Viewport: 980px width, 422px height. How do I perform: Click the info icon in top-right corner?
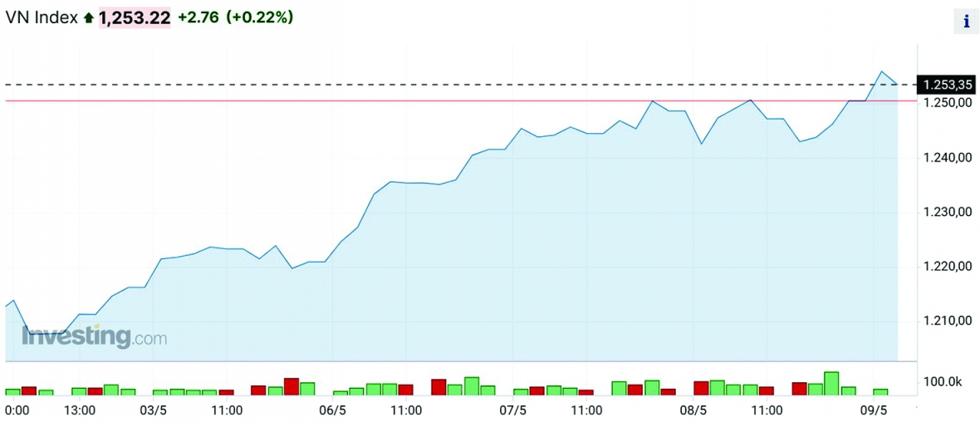click(x=966, y=22)
